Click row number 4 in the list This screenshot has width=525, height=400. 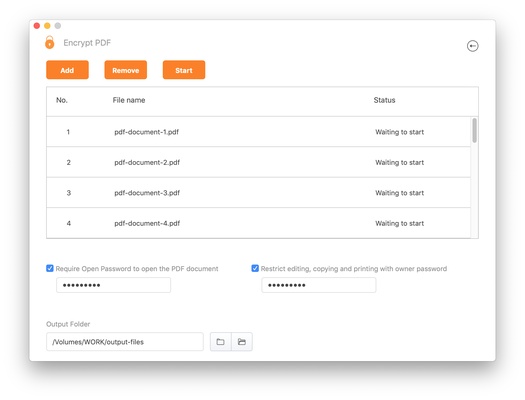click(68, 223)
